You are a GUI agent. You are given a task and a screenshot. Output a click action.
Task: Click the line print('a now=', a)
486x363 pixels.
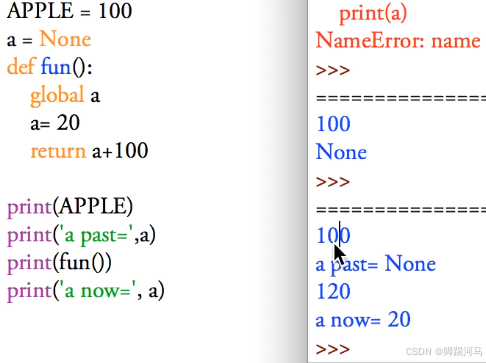click(x=86, y=291)
